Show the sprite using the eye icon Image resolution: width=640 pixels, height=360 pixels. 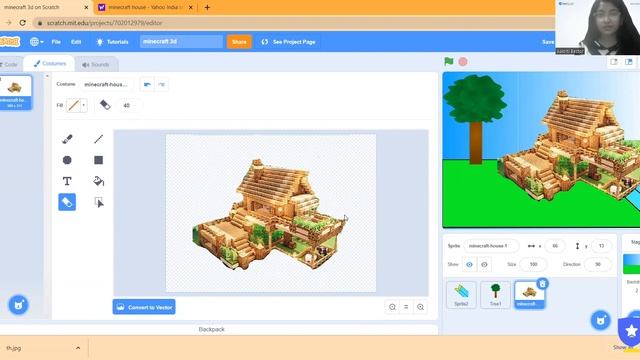[x=469, y=264]
